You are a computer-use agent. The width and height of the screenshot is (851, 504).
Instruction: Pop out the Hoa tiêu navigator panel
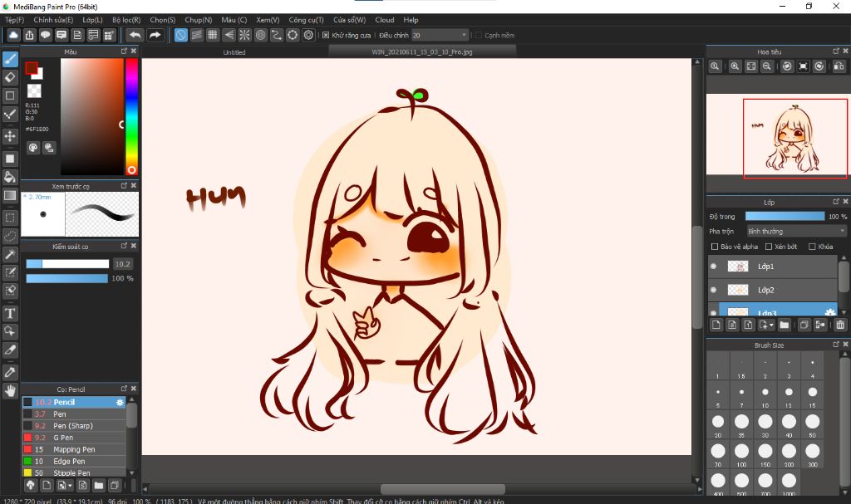point(836,51)
